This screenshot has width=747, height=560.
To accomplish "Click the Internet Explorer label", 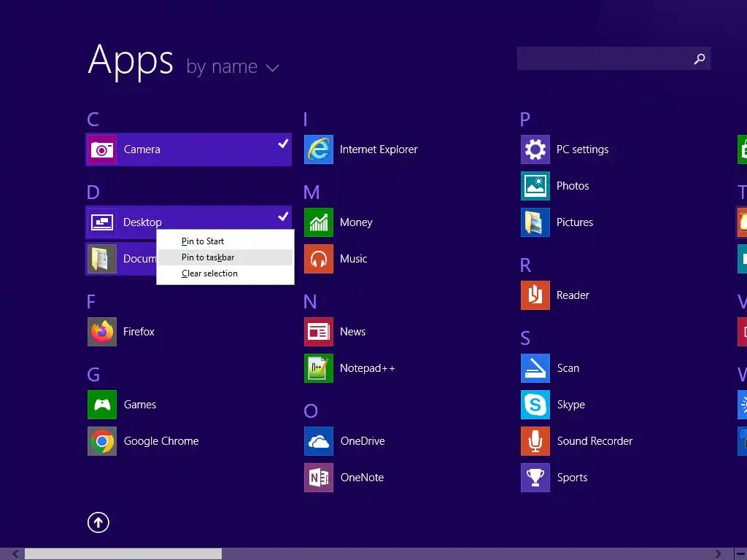I will click(379, 149).
